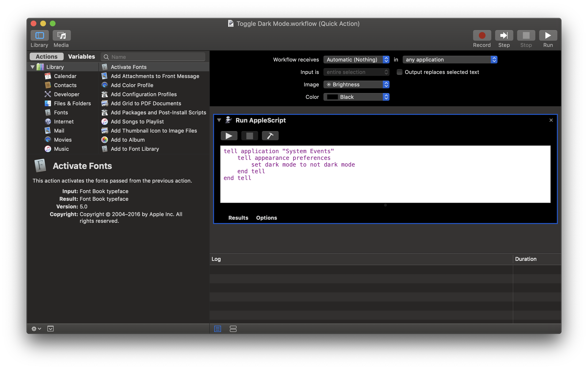Screen dimensions: 588x369
Task: Step through the workflow
Action: tap(504, 35)
